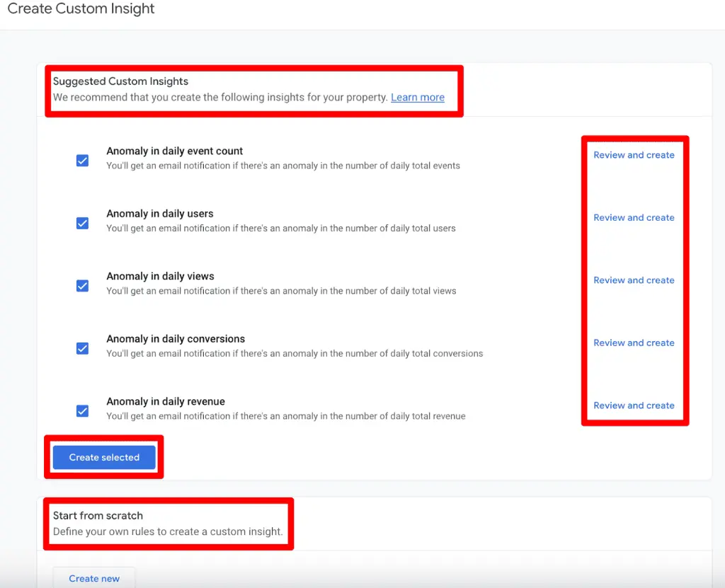Click Review and create for daily event count
Screen dimensions: 725x588
(634, 155)
